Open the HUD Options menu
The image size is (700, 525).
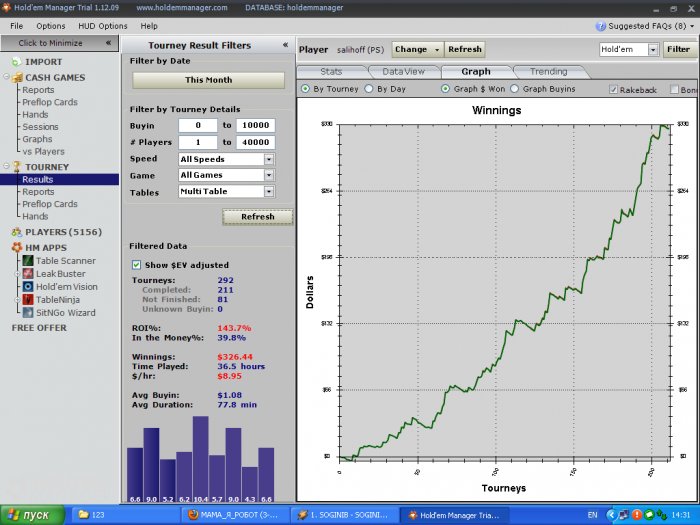(99, 26)
